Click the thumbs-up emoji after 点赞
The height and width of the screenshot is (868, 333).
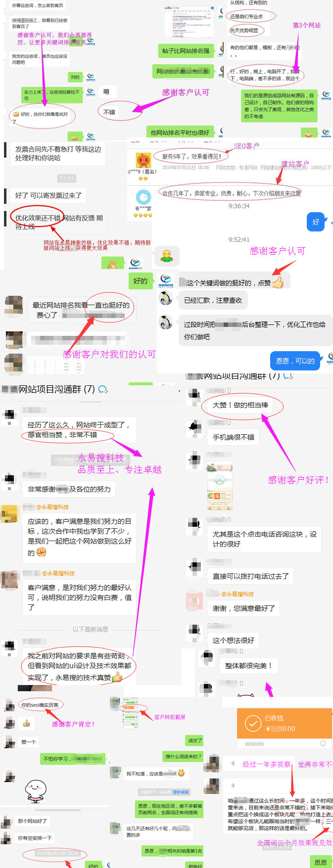278,282
